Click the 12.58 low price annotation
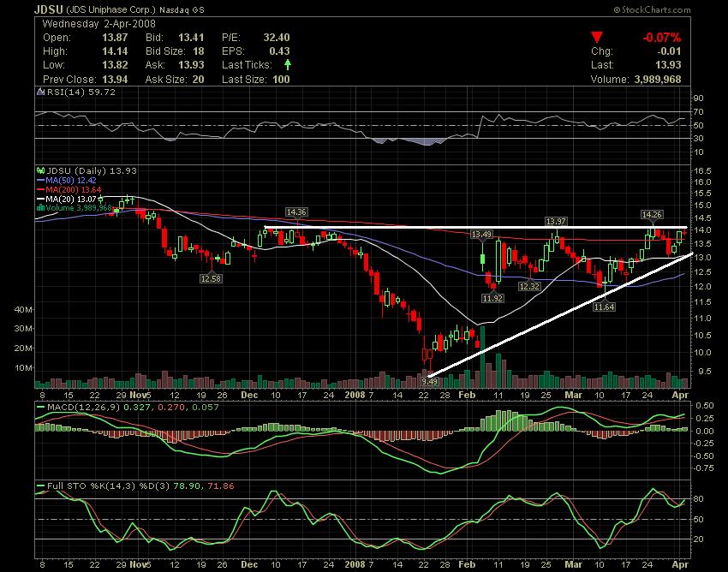The image size is (728, 572). pyautogui.click(x=211, y=278)
